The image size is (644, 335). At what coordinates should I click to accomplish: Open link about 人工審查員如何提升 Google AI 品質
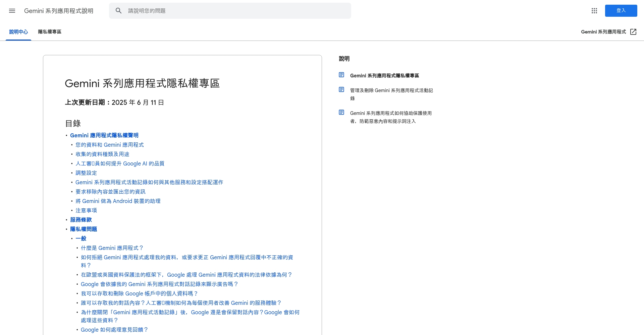(120, 163)
